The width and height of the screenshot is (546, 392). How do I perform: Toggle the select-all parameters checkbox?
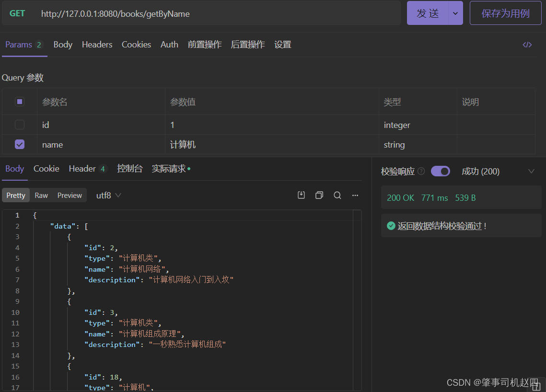(x=20, y=102)
